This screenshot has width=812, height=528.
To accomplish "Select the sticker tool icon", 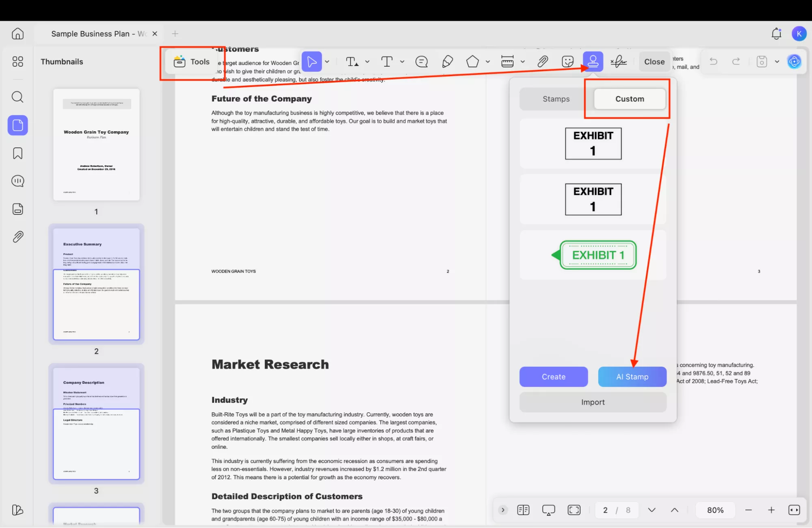I will (567, 61).
